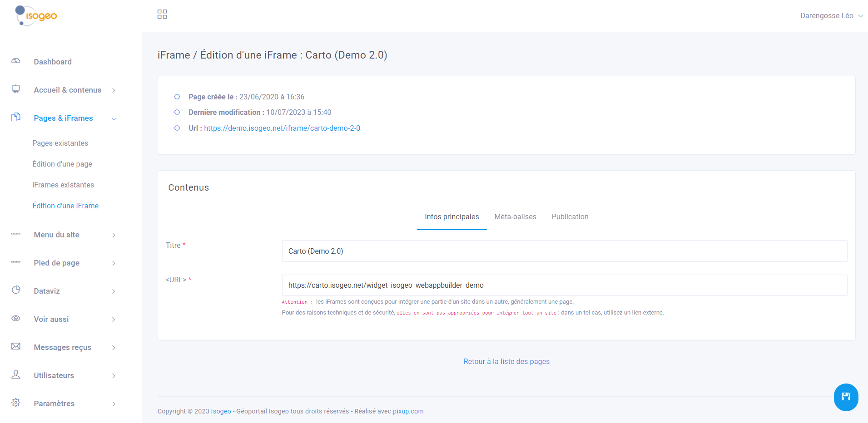Click the Messages reçus envelope icon
868x423 pixels.
coord(16,346)
